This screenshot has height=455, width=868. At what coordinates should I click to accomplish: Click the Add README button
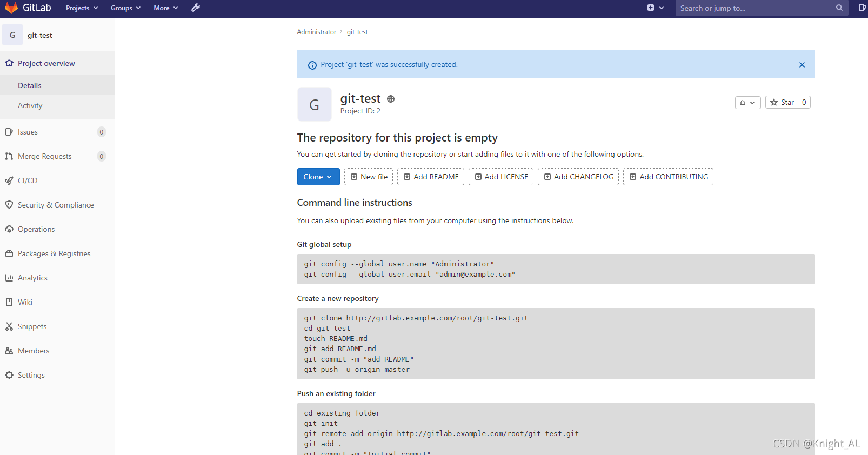coord(431,177)
